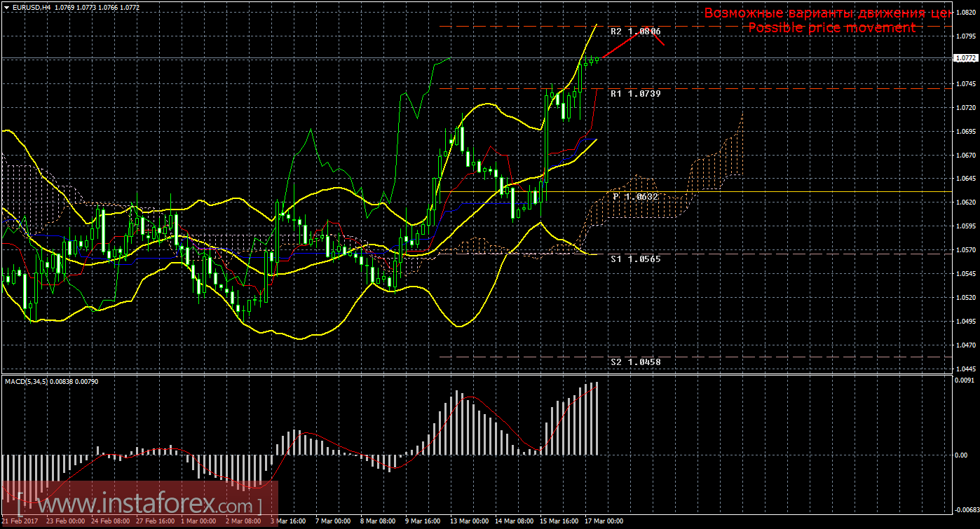Click the chart menu triangle beside EURUSD,H4
Viewport: 980px width, 529px height.
6,6
